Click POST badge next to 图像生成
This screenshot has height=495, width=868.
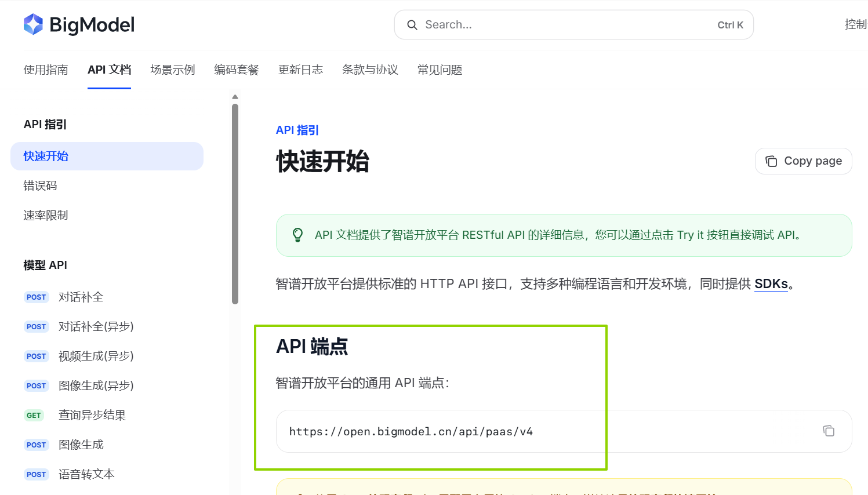click(x=36, y=445)
